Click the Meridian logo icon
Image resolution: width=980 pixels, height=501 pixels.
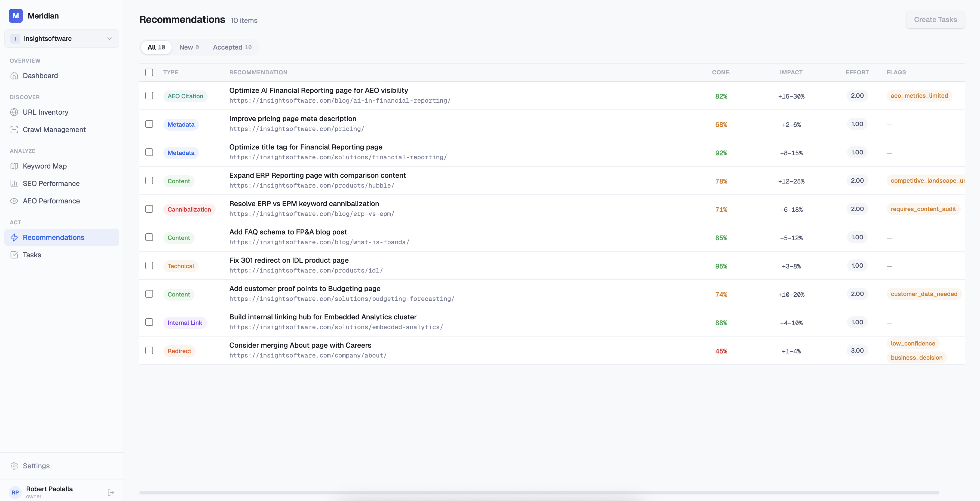click(x=16, y=16)
